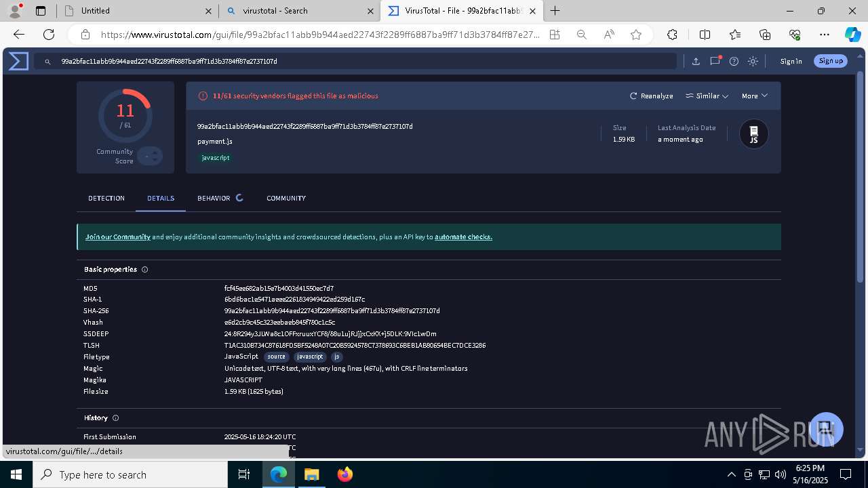Open the help question mark icon

[734, 61]
